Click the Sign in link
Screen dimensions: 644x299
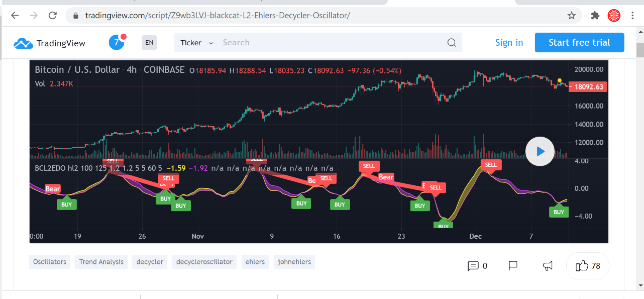pos(509,43)
